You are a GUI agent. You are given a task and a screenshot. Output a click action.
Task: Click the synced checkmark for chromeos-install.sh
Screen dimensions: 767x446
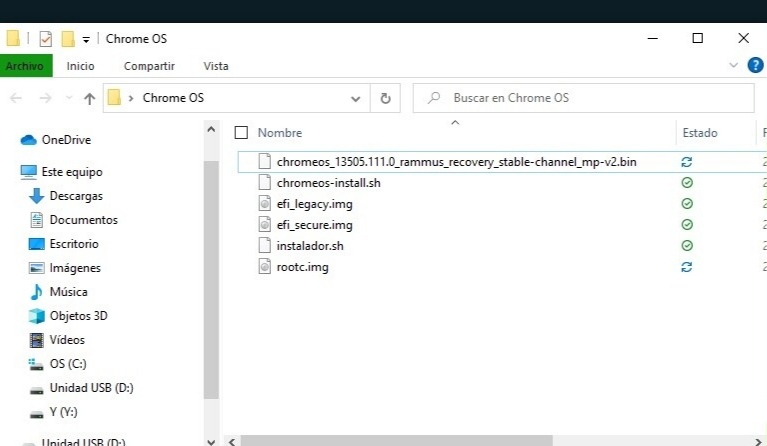point(687,183)
